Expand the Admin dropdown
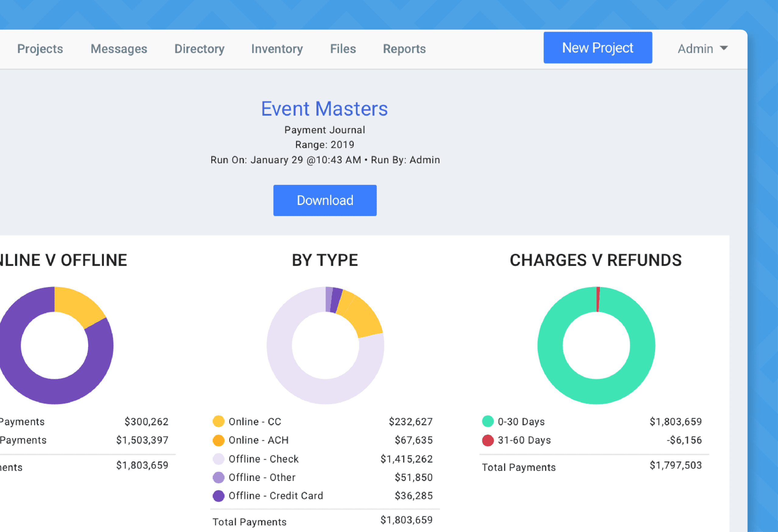The image size is (778, 532). (703, 49)
